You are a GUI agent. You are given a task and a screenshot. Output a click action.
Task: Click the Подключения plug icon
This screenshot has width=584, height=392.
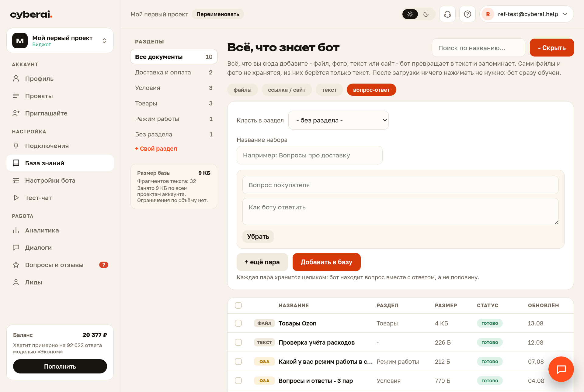[16, 146]
